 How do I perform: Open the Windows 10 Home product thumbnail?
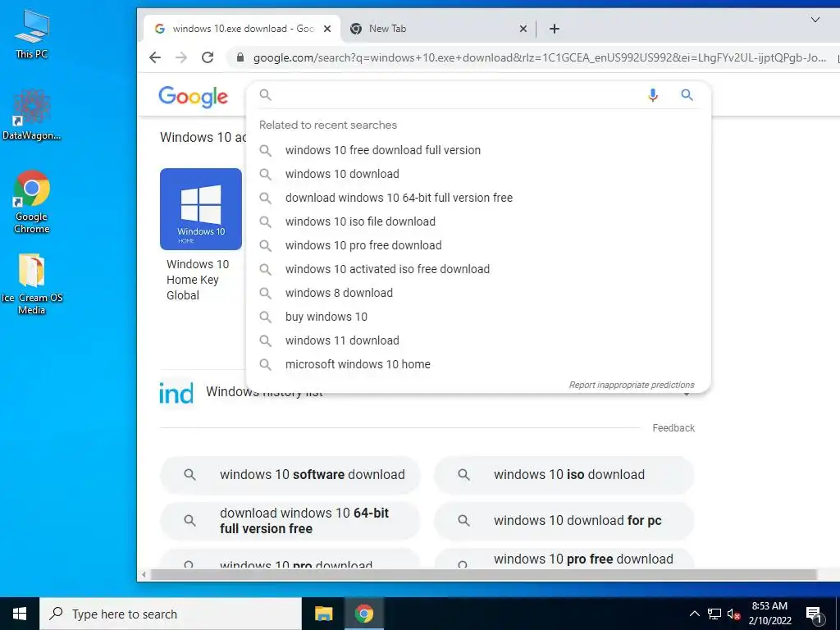tap(201, 209)
